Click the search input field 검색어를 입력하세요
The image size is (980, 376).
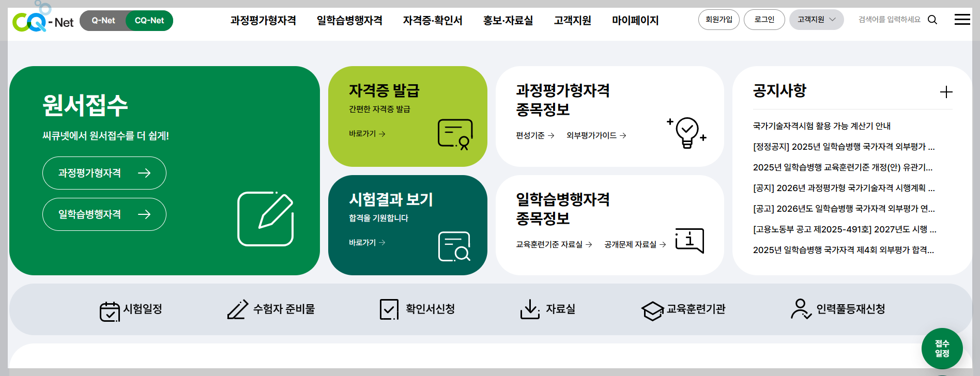[x=890, y=20]
